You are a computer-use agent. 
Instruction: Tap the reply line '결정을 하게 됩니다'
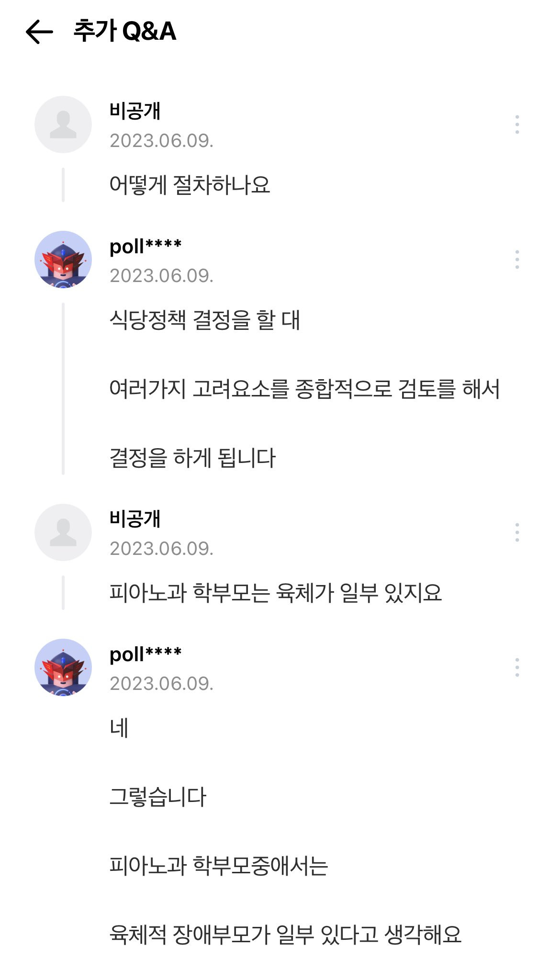click(x=193, y=458)
